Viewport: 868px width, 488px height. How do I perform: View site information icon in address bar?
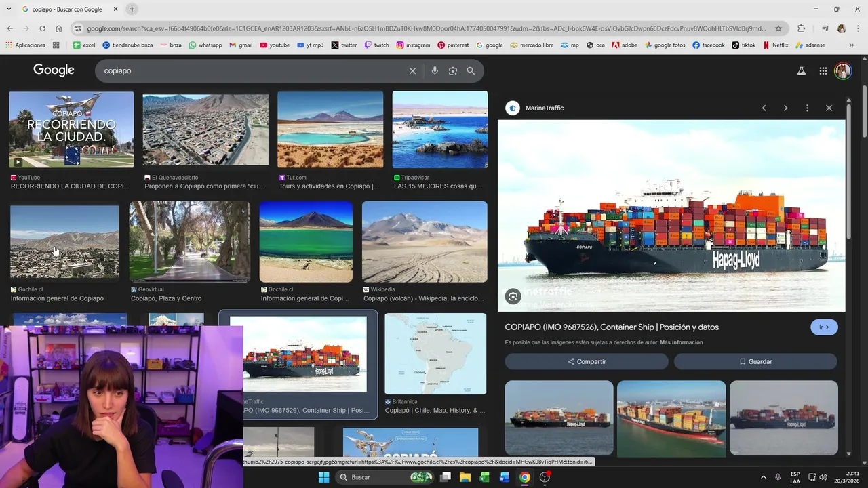tap(78, 28)
